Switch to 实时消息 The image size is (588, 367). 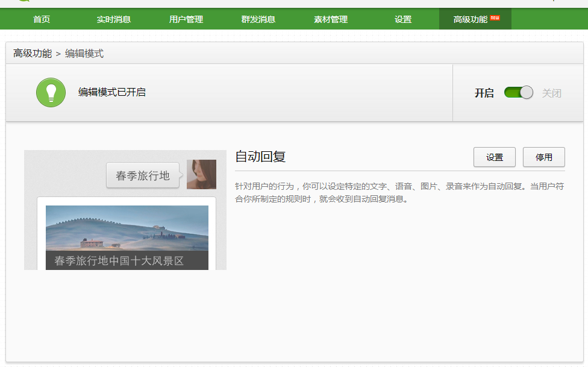pos(113,19)
